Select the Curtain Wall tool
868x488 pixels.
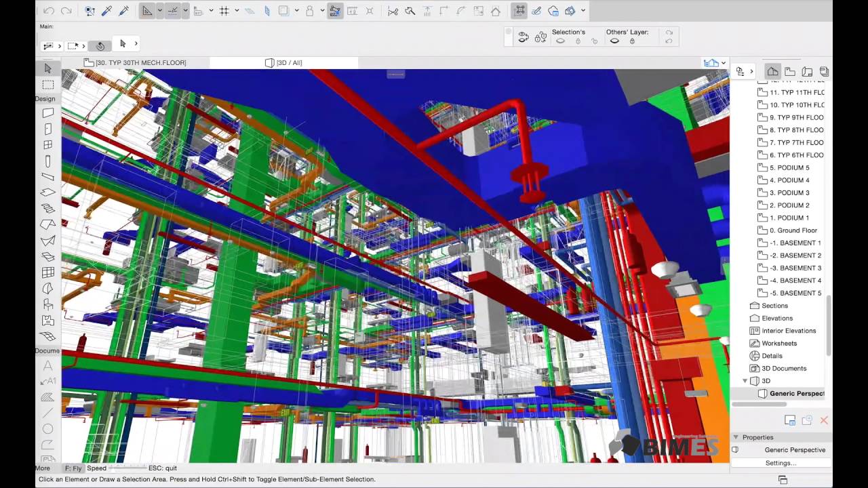point(47,272)
